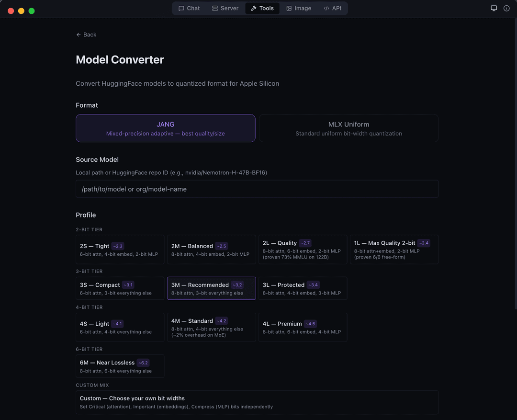Switch to the Server tab
517x420 pixels.
pyautogui.click(x=225, y=8)
